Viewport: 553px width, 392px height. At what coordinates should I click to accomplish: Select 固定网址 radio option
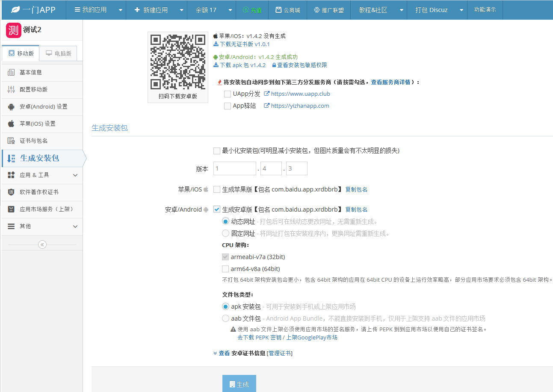tap(225, 233)
